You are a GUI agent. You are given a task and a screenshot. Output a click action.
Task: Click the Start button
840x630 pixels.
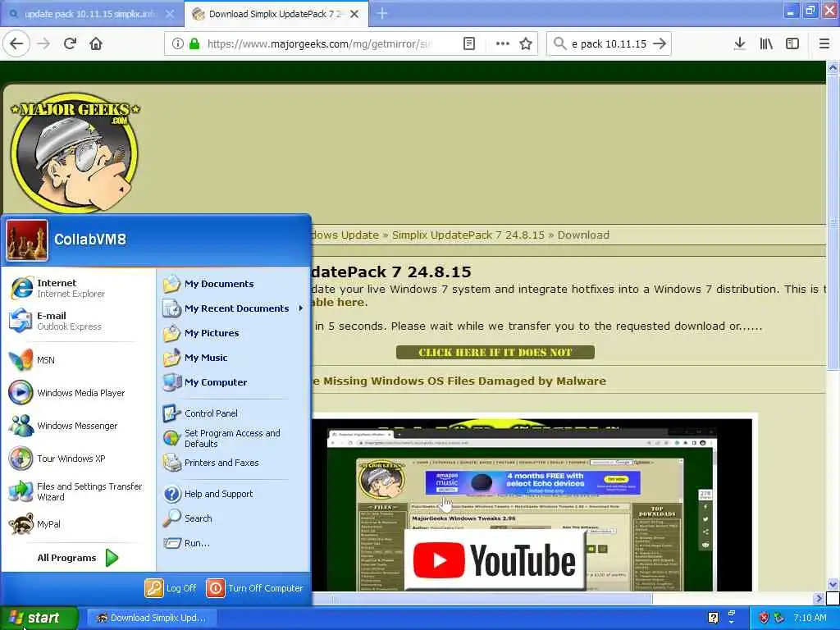pyautogui.click(x=39, y=618)
